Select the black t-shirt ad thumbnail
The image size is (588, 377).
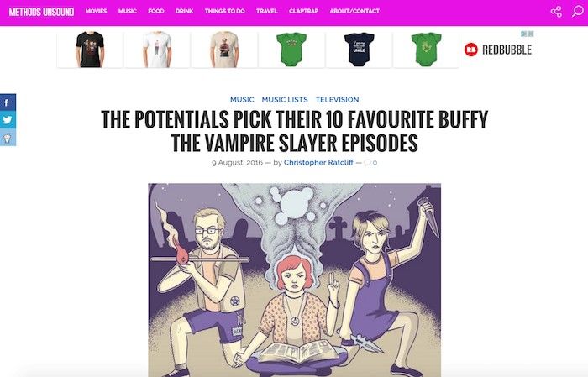90,50
